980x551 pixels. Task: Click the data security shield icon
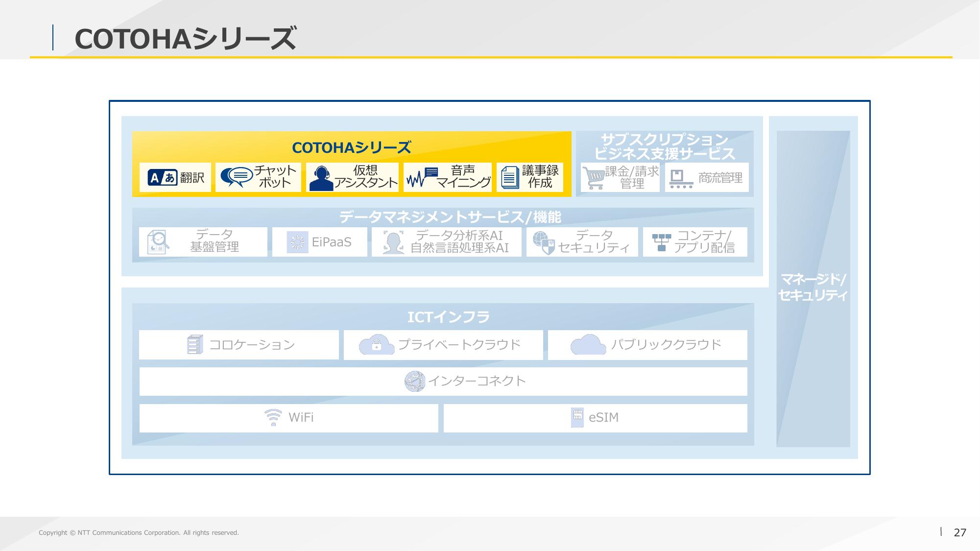click(544, 243)
